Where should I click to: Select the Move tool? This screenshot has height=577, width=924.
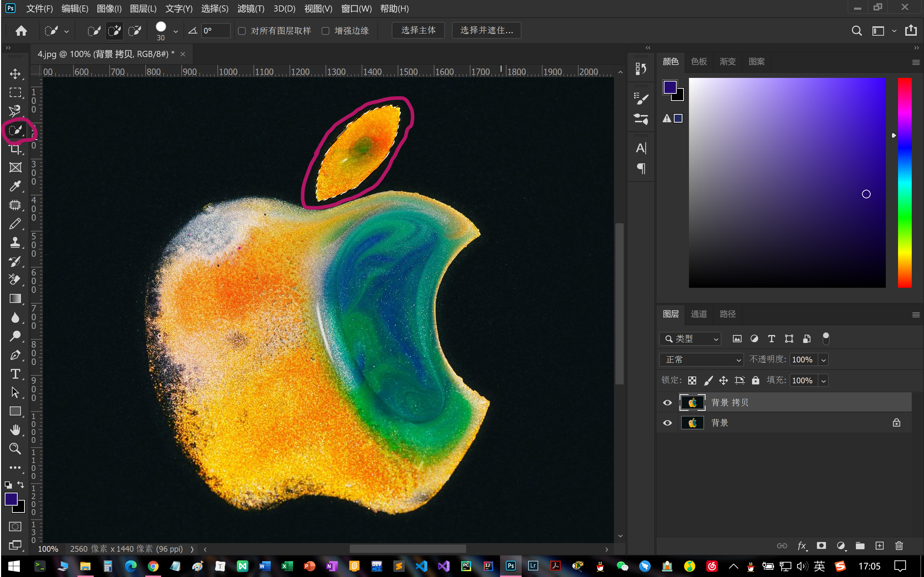pyautogui.click(x=15, y=74)
